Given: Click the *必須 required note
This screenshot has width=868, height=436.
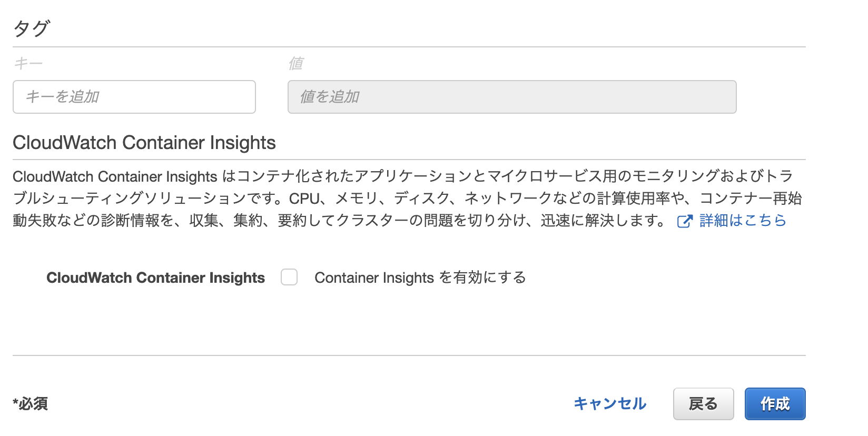Looking at the screenshot, I should [31, 404].
